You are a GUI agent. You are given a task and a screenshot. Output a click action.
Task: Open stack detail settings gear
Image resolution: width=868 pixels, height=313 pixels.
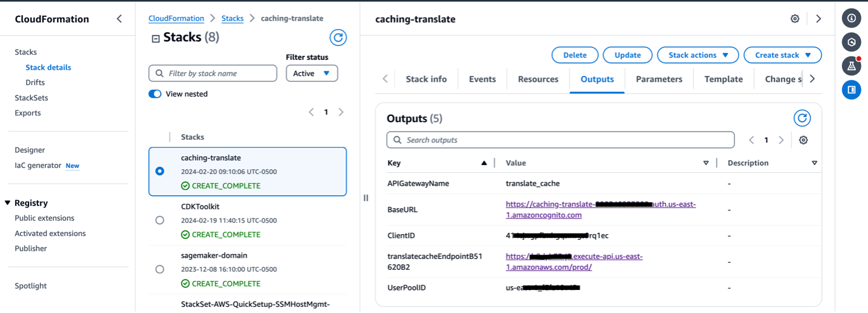point(795,19)
